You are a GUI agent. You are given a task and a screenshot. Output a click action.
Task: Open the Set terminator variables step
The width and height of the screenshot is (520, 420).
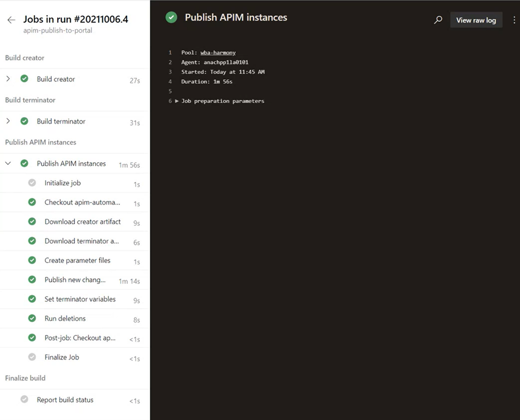80,299
